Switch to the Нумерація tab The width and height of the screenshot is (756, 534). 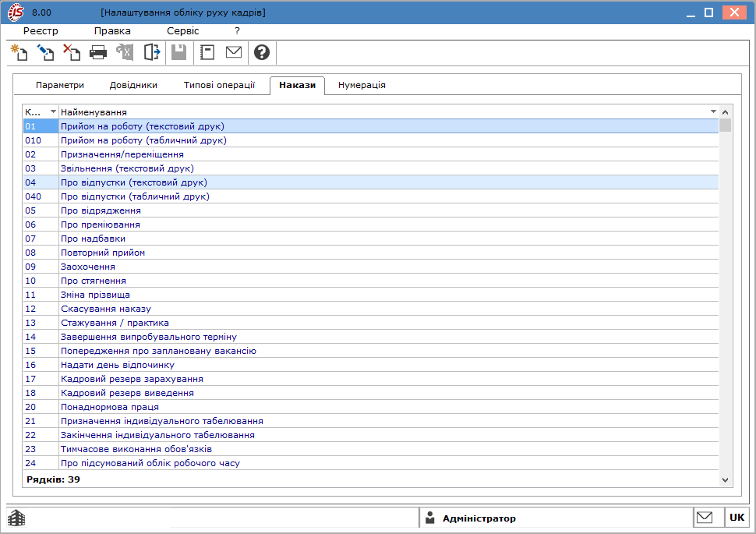[x=362, y=86]
